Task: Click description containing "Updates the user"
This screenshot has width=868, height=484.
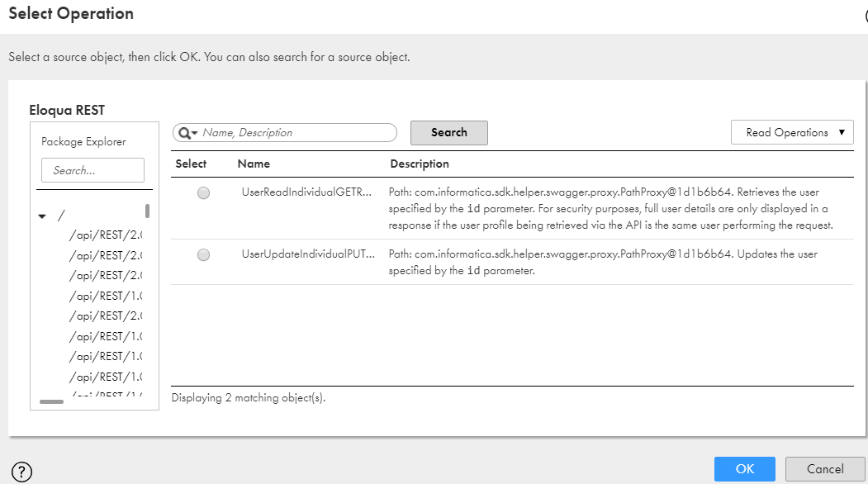Action: 603,262
